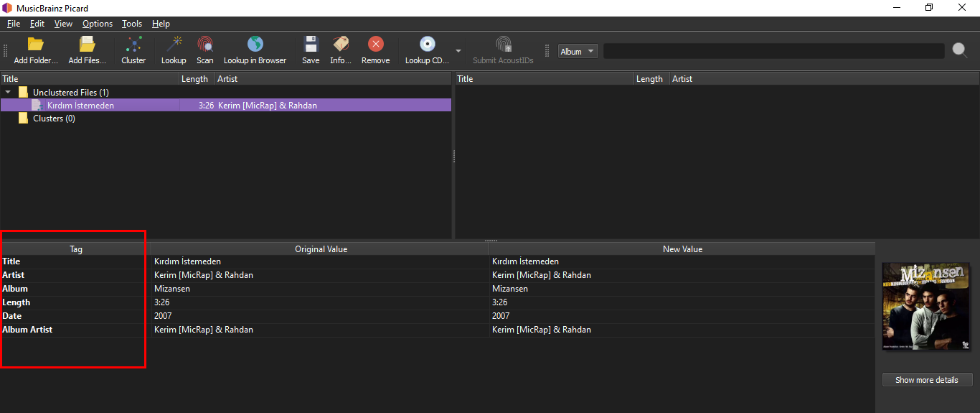Scan the file's audio fingerprint
The image size is (980, 413).
205,45
